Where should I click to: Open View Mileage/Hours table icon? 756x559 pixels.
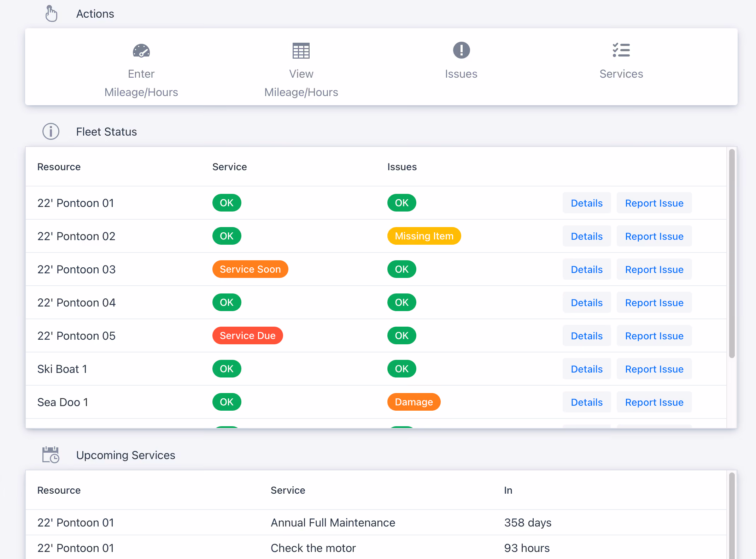coord(301,50)
